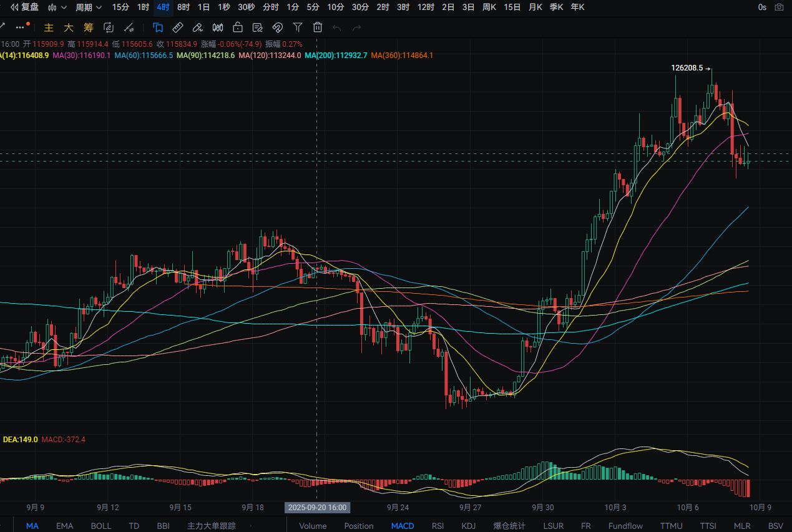Switch to the 1日 timeframe

[203, 7]
